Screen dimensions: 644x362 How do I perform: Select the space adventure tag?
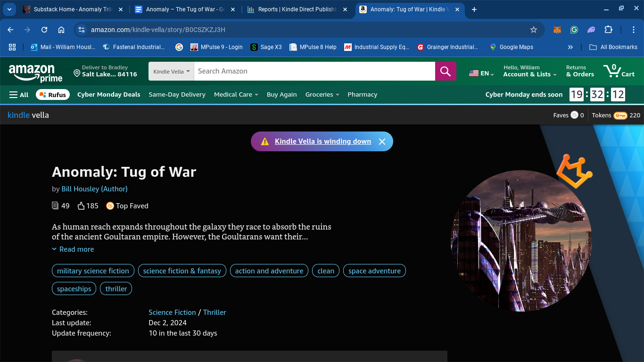(x=374, y=271)
